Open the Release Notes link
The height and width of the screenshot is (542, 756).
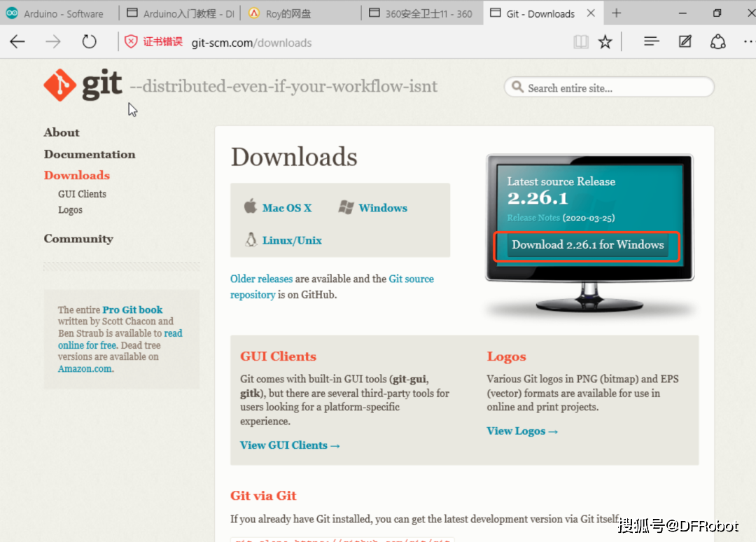pos(533,218)
